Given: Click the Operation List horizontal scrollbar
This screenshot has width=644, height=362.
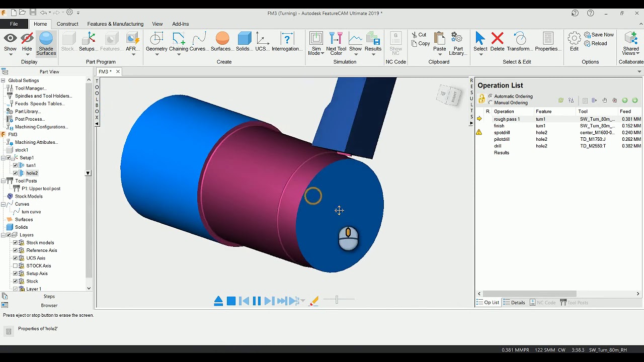Looking at the screenshot, I should pos(530,294).
